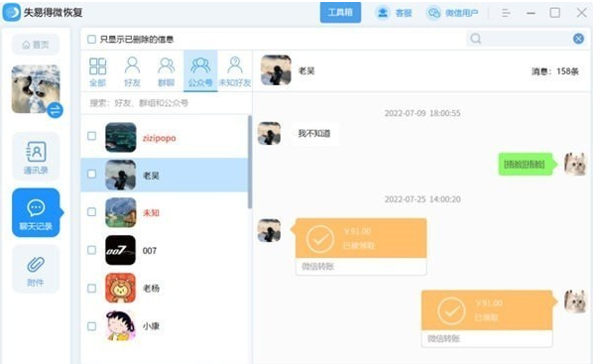
Task: Switch to the 全部 tab
Action: pos(98,71)
